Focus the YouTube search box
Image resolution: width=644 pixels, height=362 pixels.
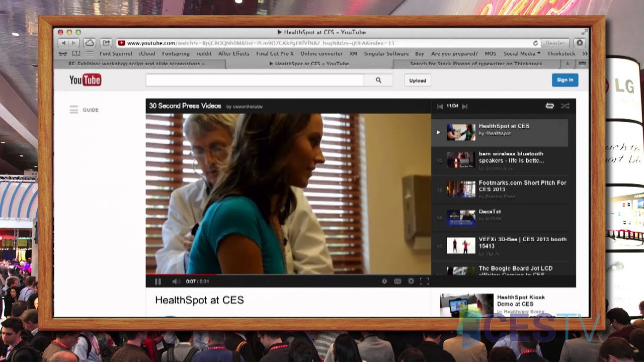pyautogui.click(x=255, y=80)
